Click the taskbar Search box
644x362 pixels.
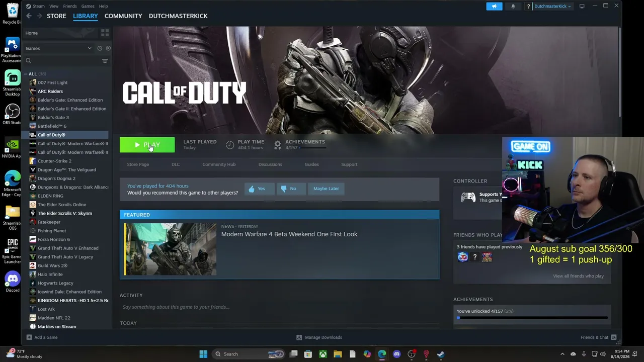coord(249,354)
